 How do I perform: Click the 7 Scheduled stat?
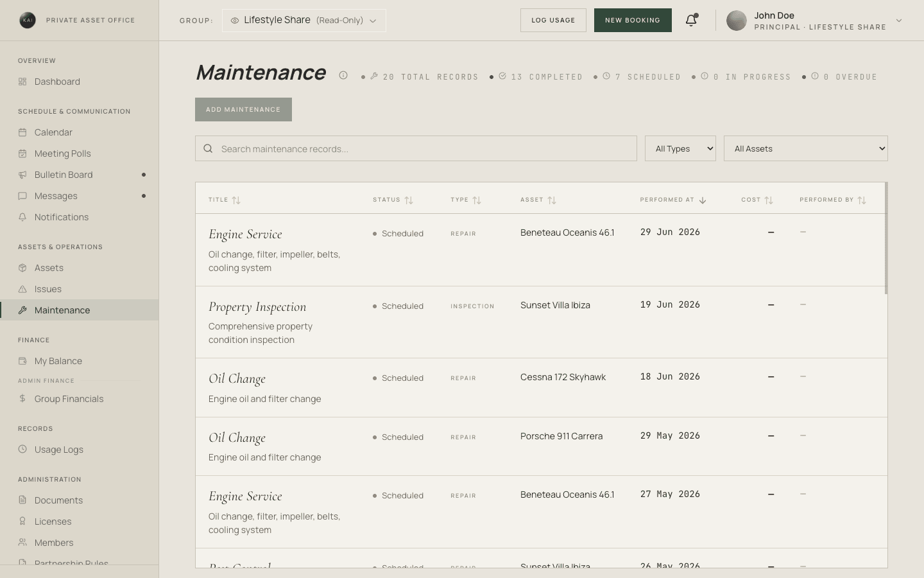coord(642,76)
